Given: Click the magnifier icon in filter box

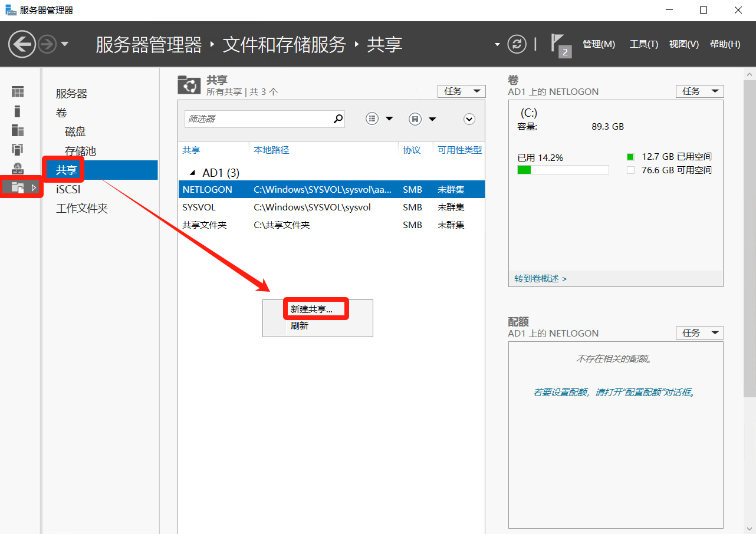Looking at the screenshot, I should point(338,118).
